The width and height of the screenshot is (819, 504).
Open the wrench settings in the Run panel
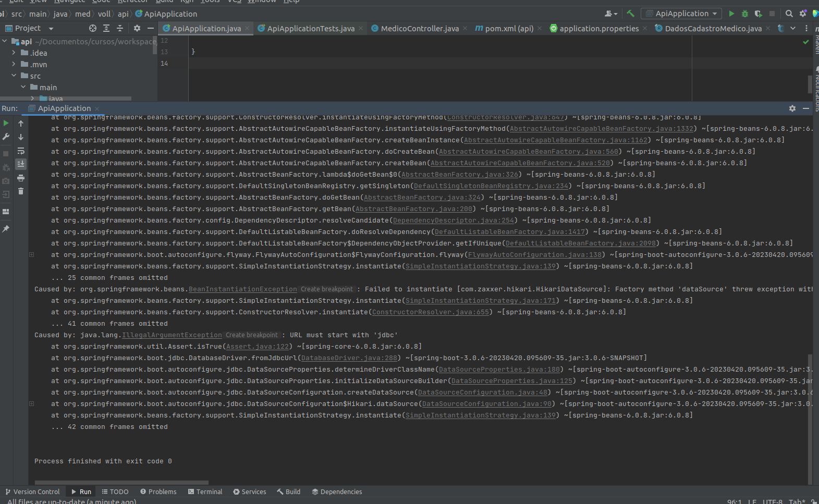pyautogui.click(x=6, y=137)
